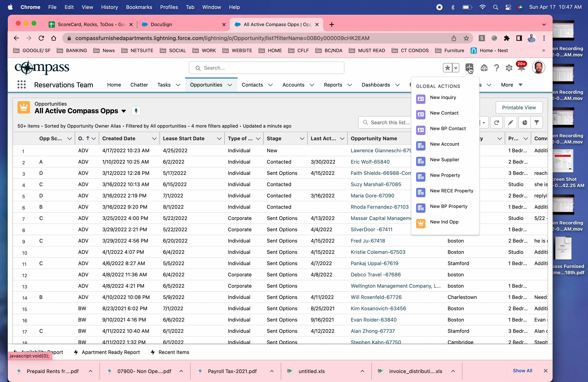Open the Eric Wolf-65840 opportunity link
588x382 pixels.
[x=370, y=162]
